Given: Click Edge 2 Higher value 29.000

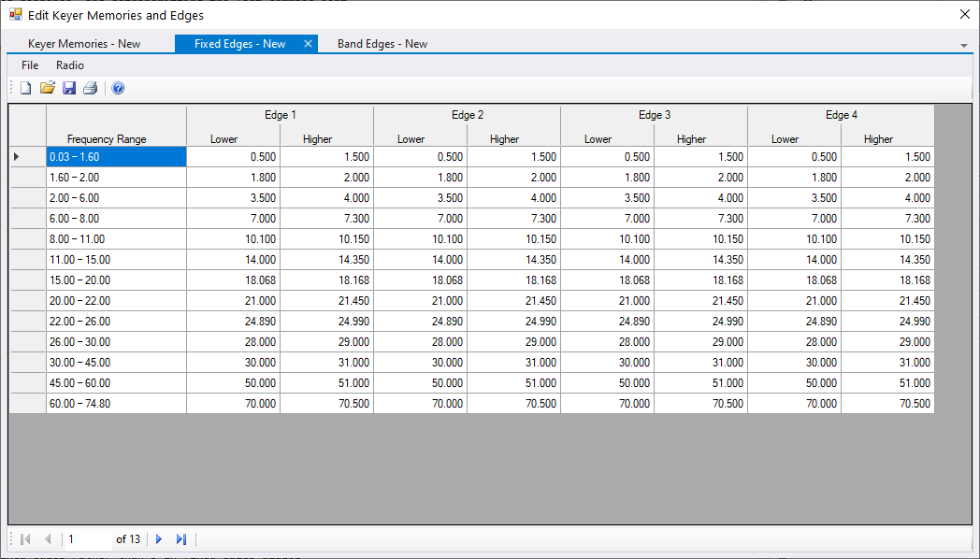Looking at the screenshot, I should (513, 342).
